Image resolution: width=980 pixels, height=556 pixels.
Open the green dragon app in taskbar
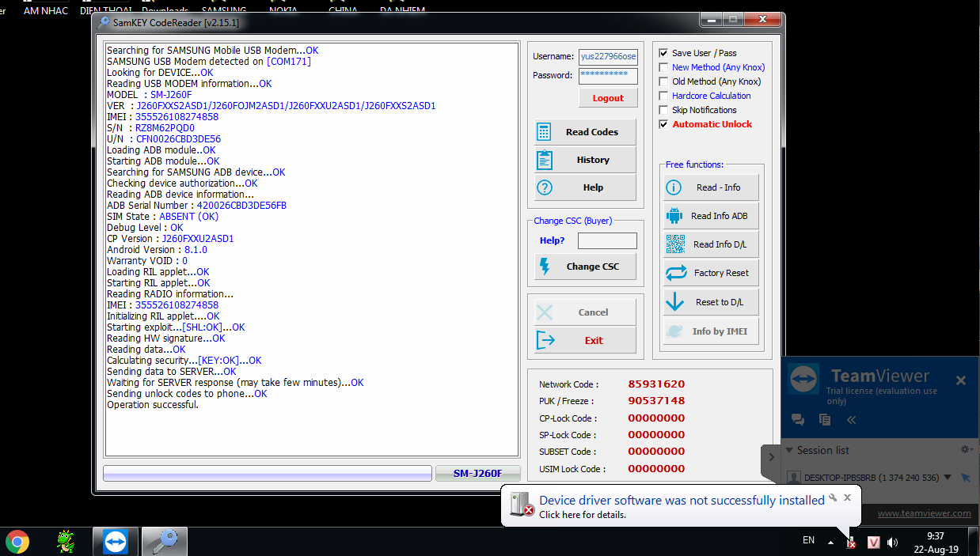point(66,542)
